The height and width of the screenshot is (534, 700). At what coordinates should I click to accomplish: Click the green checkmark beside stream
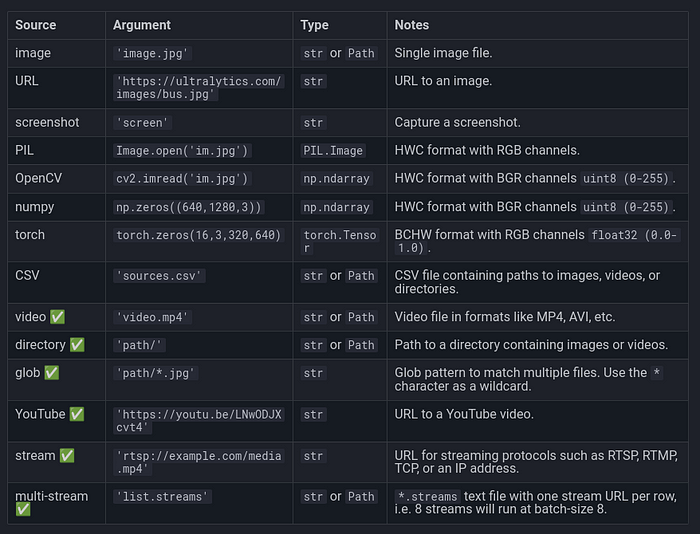(67, 456)
